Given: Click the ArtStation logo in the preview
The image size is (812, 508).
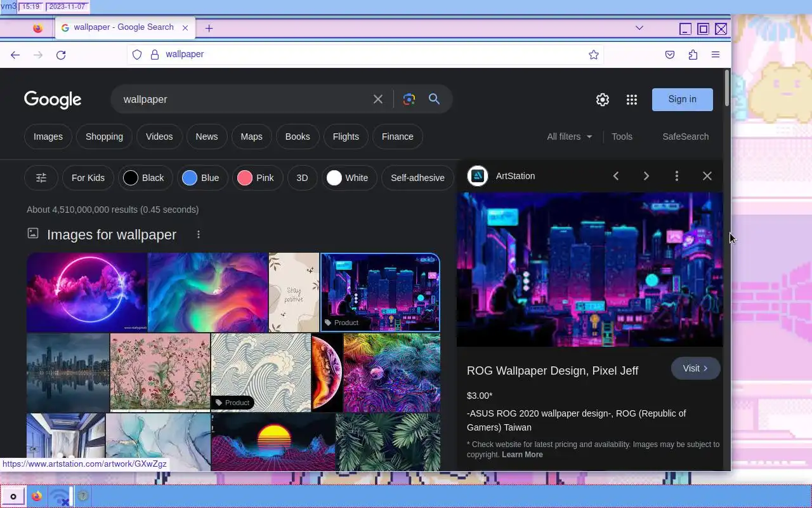Looking at the screenshot, I should (478, 176).
